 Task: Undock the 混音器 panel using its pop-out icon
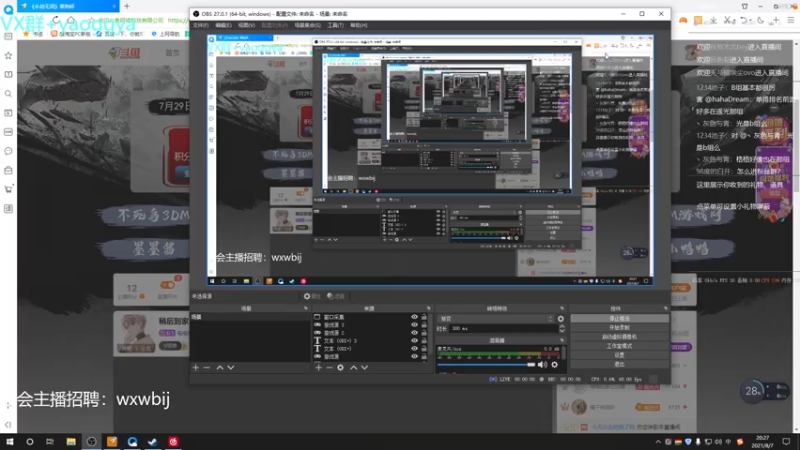point(562,340)
